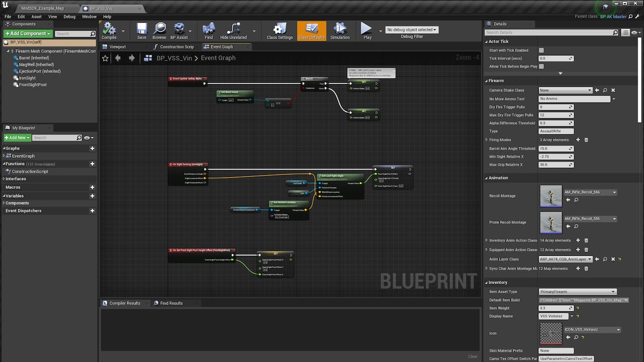Add a new variable with the plus icon

92,196
